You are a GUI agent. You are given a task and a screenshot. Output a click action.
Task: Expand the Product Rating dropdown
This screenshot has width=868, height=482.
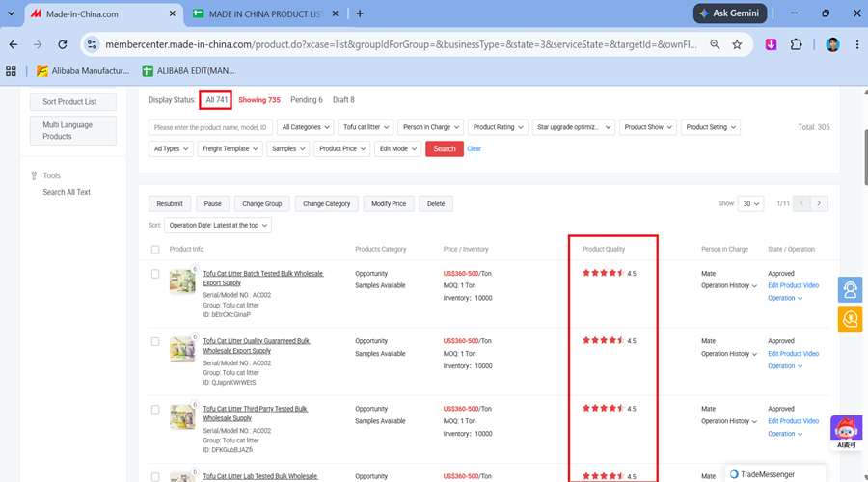pyautogui.click(x=498, y=127)
